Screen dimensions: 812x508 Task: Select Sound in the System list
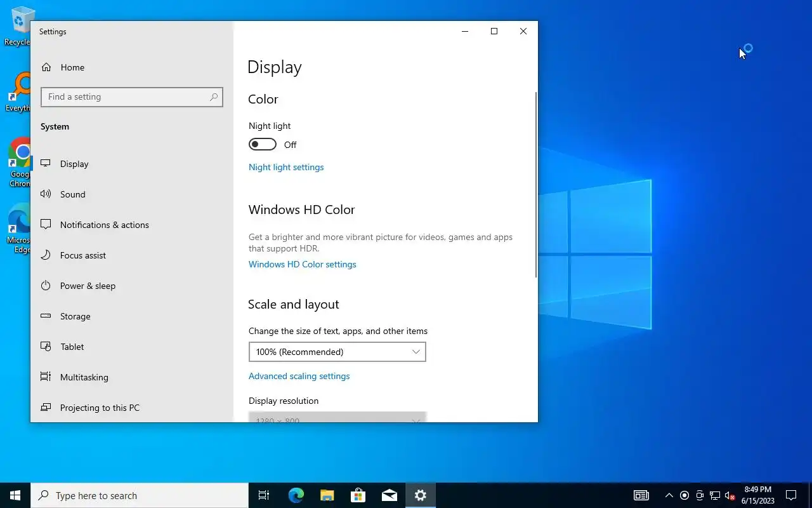pyautogui.click(x=132, y=194)
